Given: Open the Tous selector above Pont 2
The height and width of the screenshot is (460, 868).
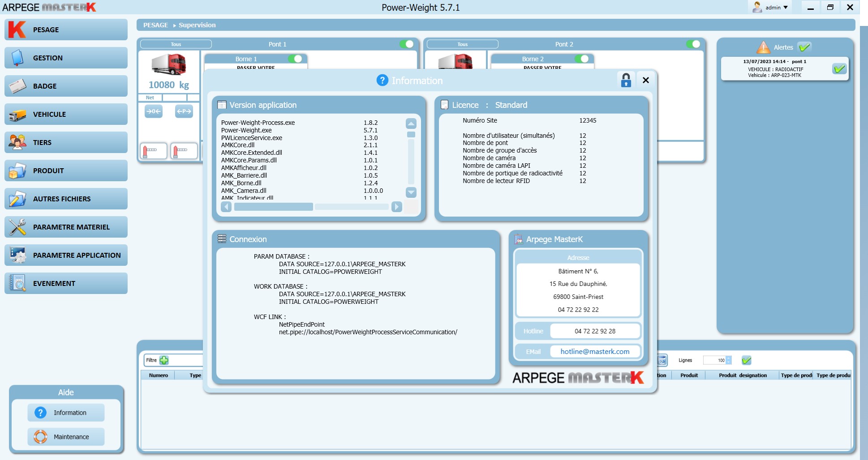Looking at the screenshot, I should click(462, 44).
